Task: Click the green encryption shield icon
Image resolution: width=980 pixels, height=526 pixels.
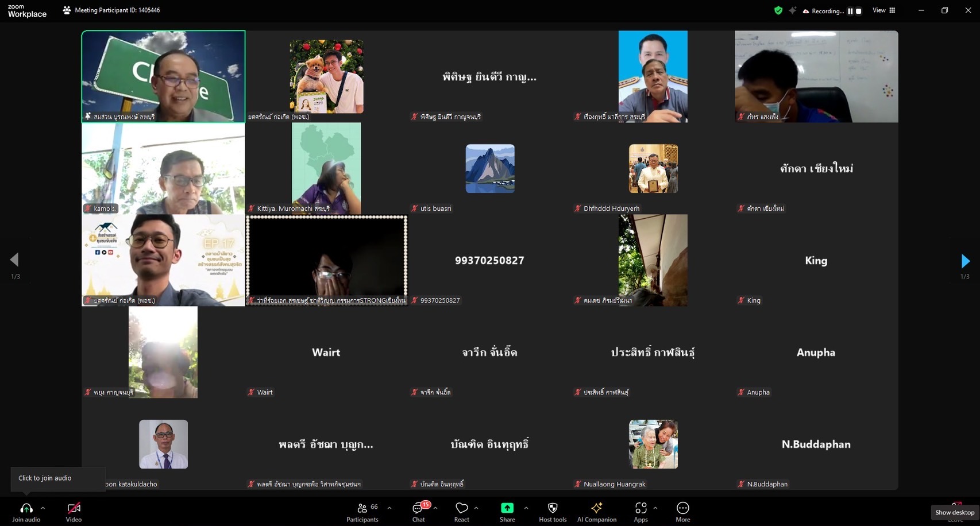Action: point(778,10)
